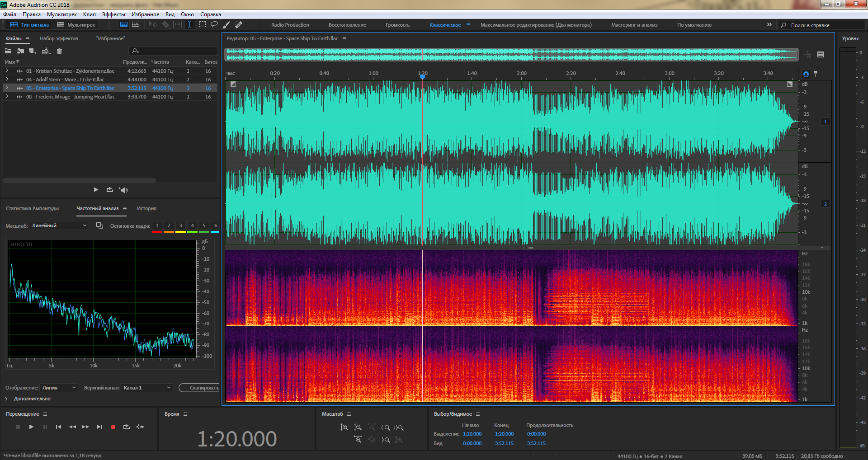868x460 pixels.
Task: Open the Insert into Multitrack dropdown icon
Action: (46, 51)
